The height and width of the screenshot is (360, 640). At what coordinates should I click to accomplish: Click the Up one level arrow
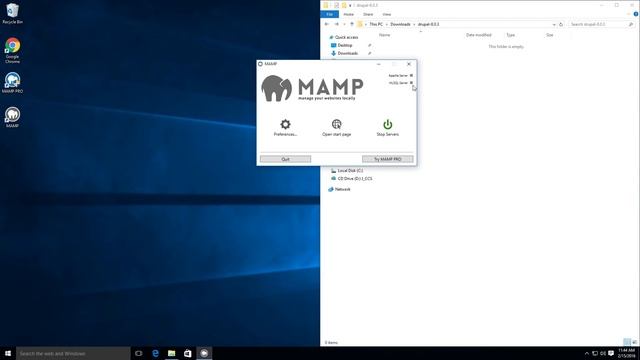[x=352, y=24]
